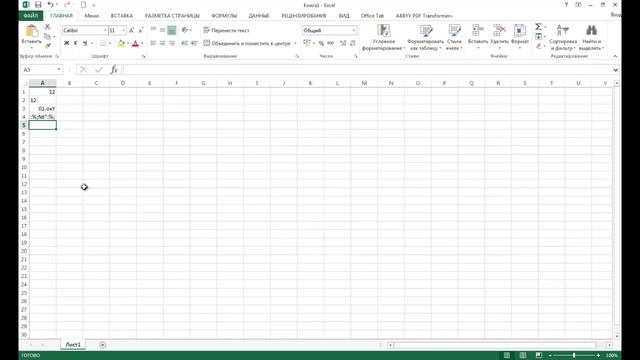The image size is (640, 360).
Task: Toggle middle vertical alignment
Action: tap(162, 30)
